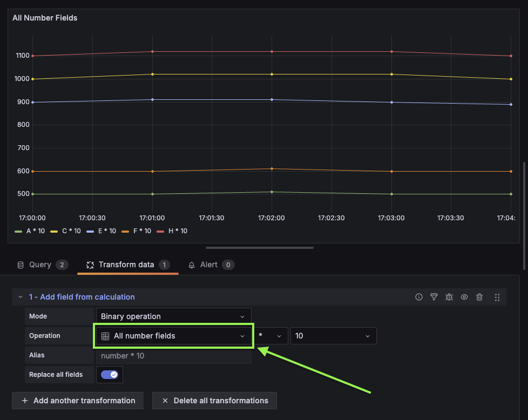Click Add another transformation button
Viewport: 528px width, 420px height.
78,401
